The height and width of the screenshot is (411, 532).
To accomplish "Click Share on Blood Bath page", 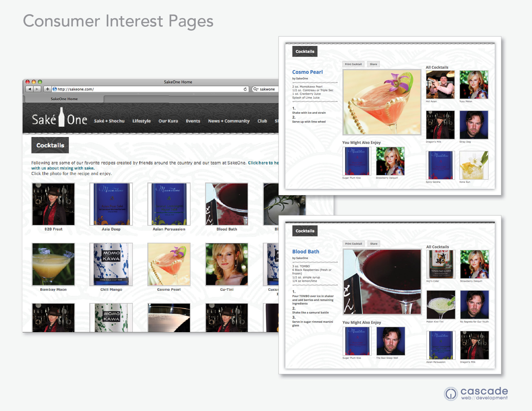I will point(374,244).
